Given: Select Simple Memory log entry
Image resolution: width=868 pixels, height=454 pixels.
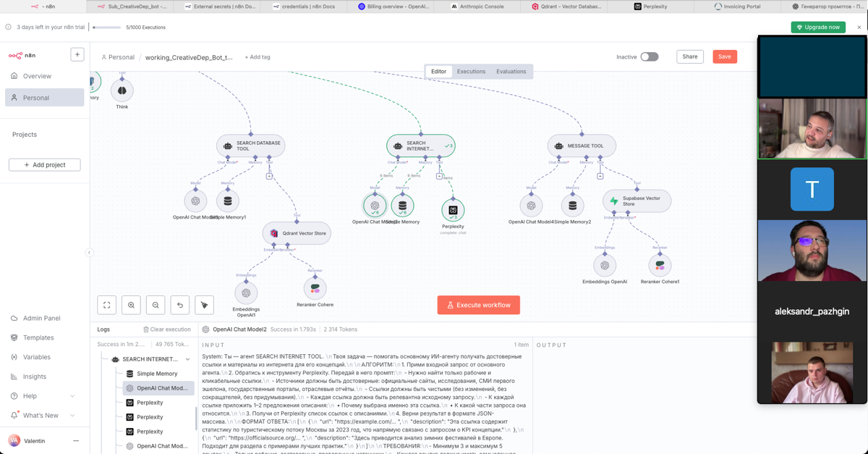Looking at the screenshot, I should tap(157, 374).
